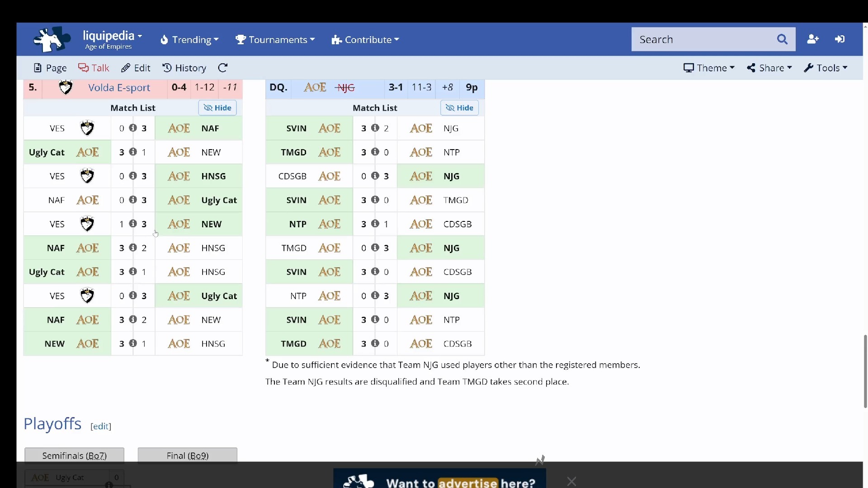Viewport: 868px width, 488px height.
Task: Show info for VES 1-3 NEW match
Action: 133,224
